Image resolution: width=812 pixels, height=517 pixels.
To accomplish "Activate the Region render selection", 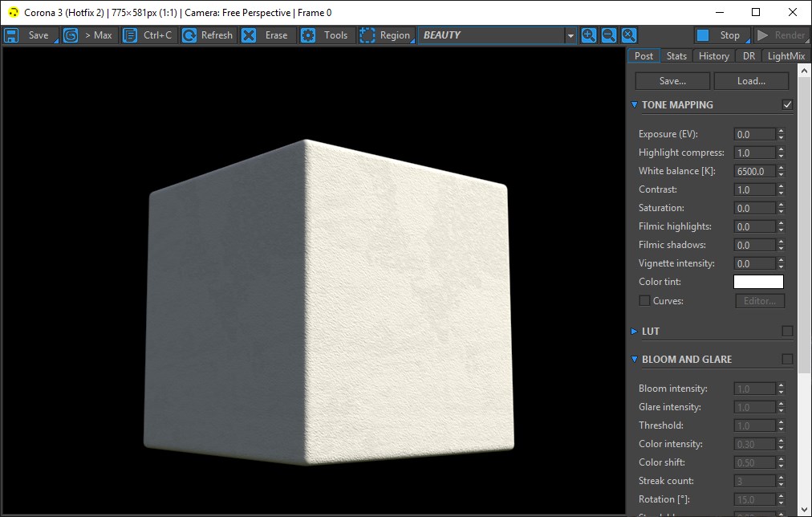I will click(x=386, y=35).
